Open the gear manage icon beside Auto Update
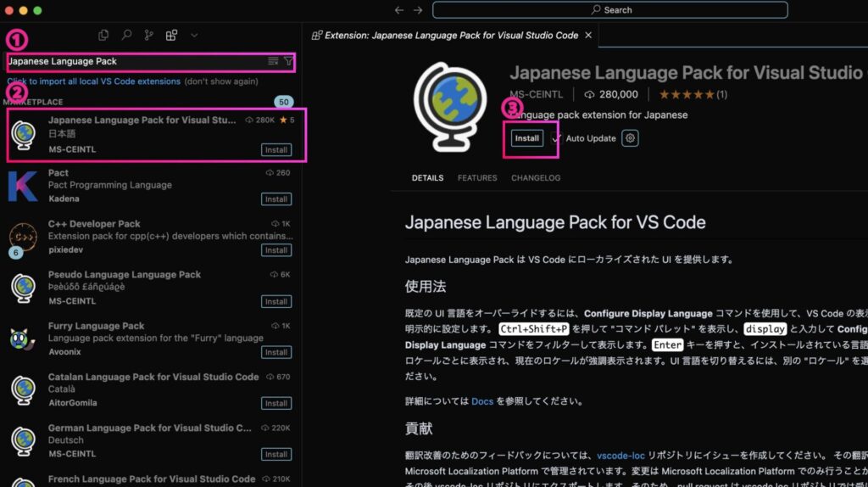 point(630,138)
